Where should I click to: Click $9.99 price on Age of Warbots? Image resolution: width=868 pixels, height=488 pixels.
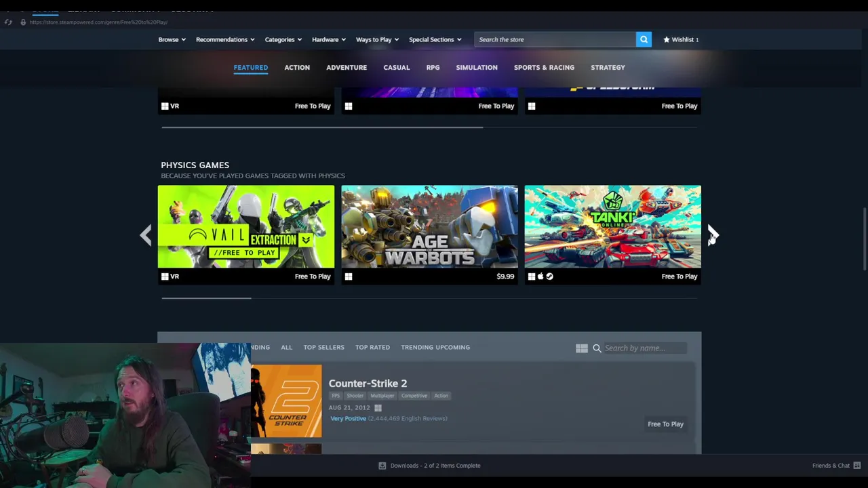tap(505, 277)
